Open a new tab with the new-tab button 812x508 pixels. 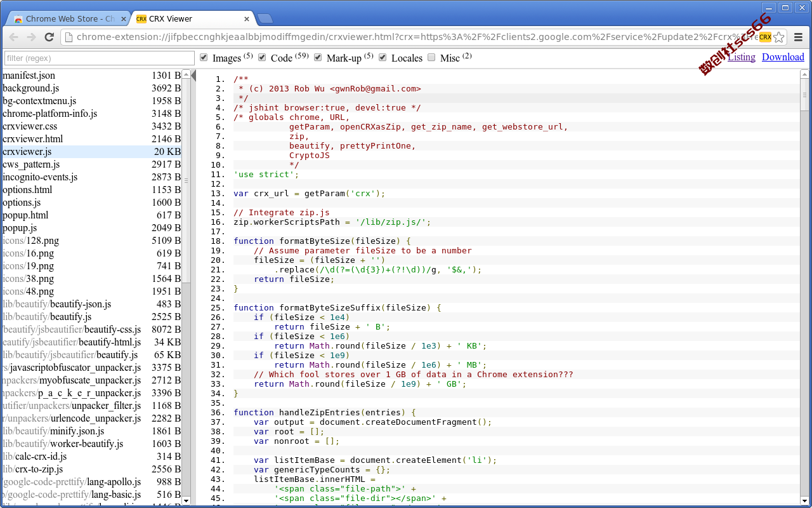coord(265,18)
